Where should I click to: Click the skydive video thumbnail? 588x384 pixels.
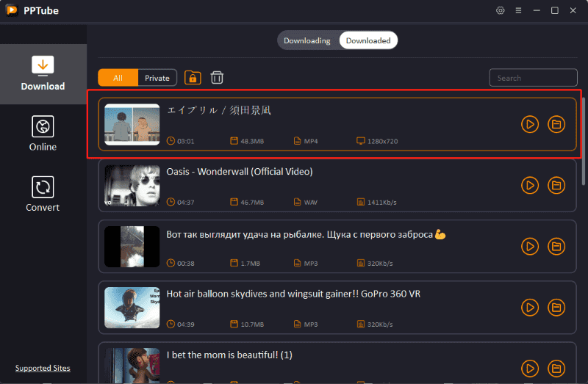(x=132, y=308)
